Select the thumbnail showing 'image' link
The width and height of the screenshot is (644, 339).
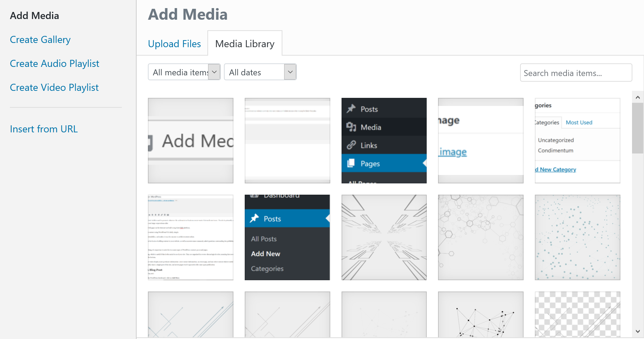click(x=481, y=140)
